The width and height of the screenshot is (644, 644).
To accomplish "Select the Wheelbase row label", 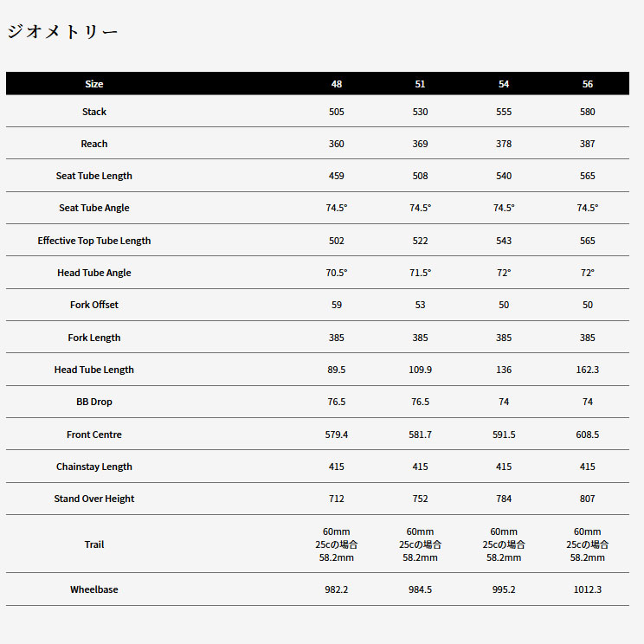I will point(94,589).
